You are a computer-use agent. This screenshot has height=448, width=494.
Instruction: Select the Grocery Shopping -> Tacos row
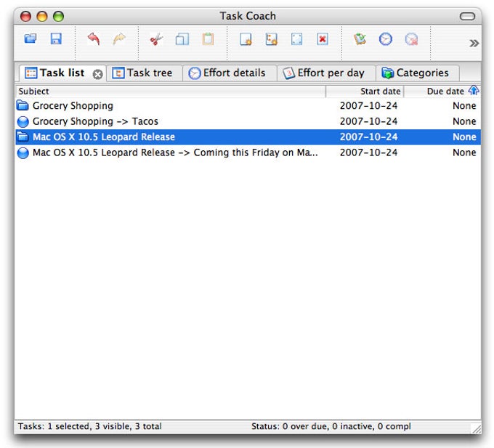point(248,121)
